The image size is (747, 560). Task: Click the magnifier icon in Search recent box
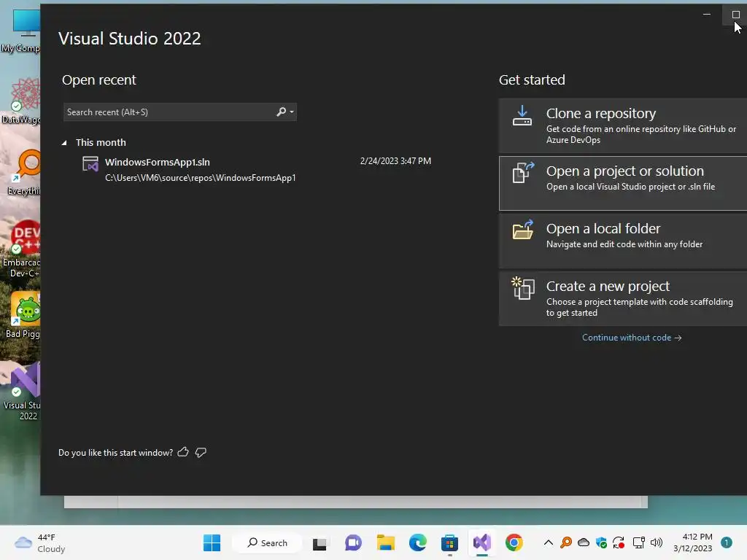click(x=282, y=112)
